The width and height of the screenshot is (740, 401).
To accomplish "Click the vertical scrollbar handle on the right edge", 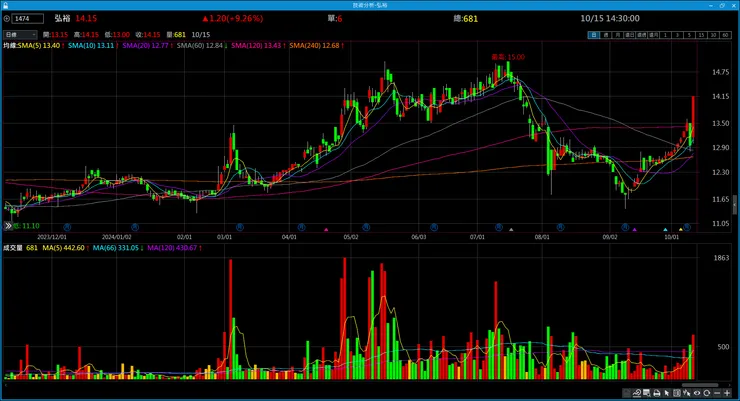I will [734, 205].
